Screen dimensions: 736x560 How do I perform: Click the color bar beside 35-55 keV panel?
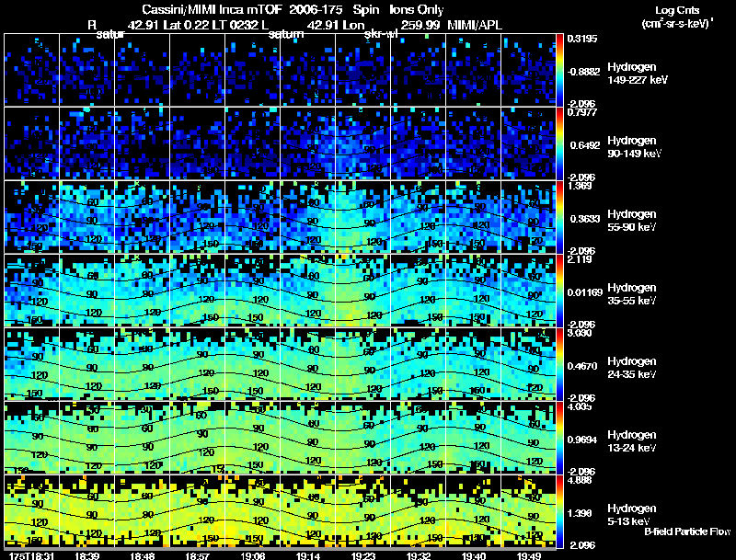click(559, 291)
